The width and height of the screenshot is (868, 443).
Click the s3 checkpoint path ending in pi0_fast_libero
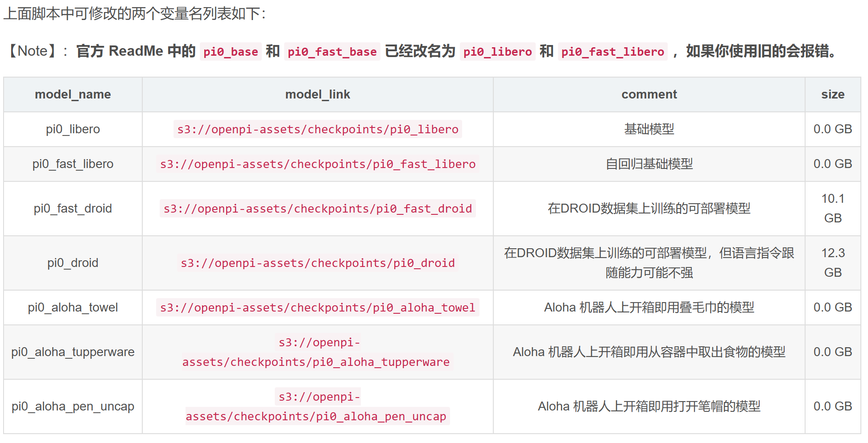click(x=318, y=164)
